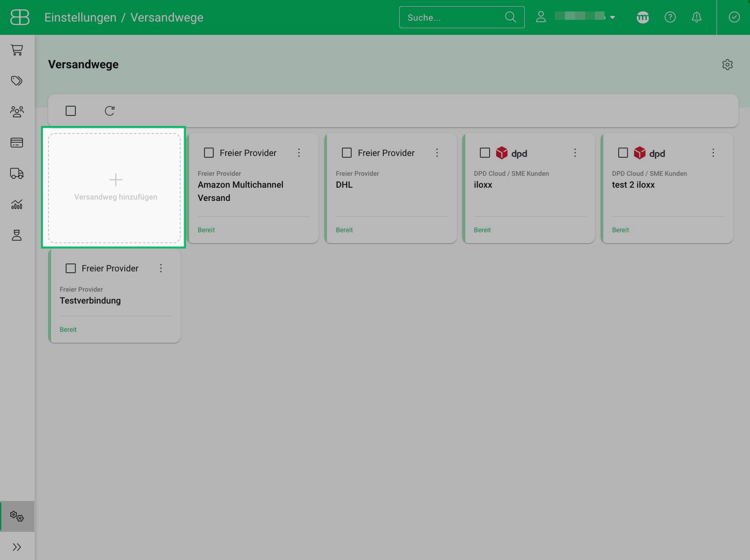Viewport: 750px width, 560px height.
Task: Open the shopping cart sidebar section
Action: (x=17, y=50)
